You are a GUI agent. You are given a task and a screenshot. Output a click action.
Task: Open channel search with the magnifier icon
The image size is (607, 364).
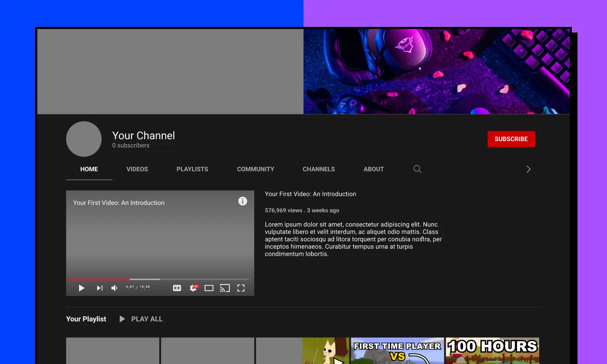(x=417, y=169)
